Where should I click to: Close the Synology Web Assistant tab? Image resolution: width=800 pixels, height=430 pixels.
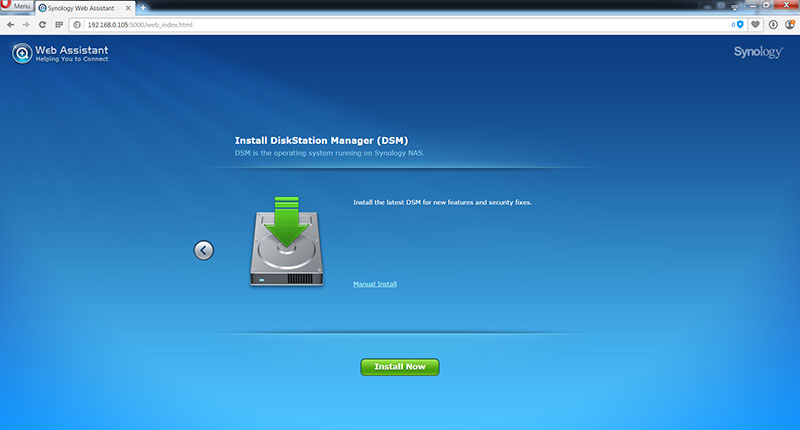(x=128, y=8)
